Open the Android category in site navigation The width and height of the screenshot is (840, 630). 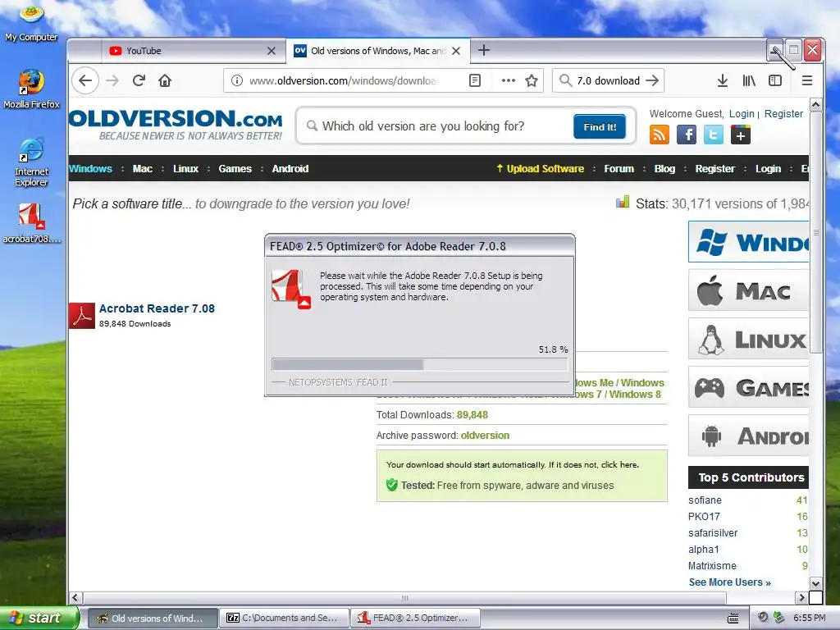tap(290, 169)
